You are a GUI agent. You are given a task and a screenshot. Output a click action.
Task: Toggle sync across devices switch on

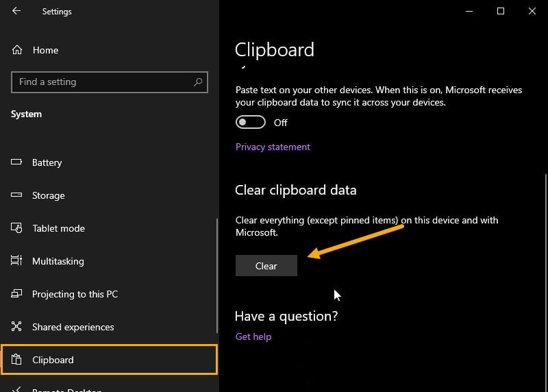(251, 123)
